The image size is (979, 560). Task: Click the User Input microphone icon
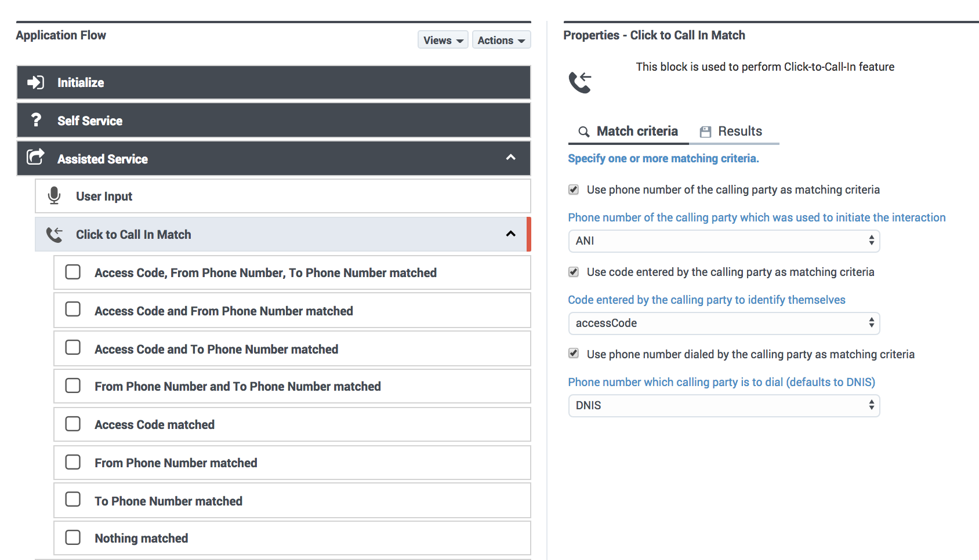(54, 196)
